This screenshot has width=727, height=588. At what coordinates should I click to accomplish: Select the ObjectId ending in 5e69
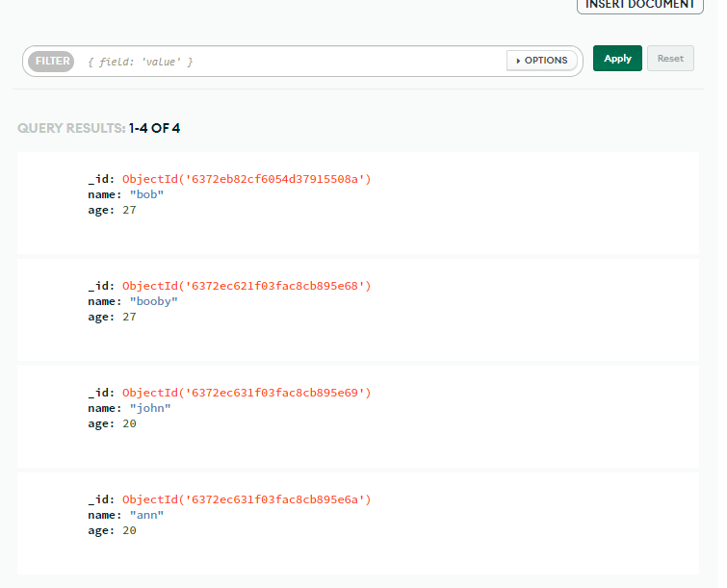pyautogui.click(x=247, y=393)
